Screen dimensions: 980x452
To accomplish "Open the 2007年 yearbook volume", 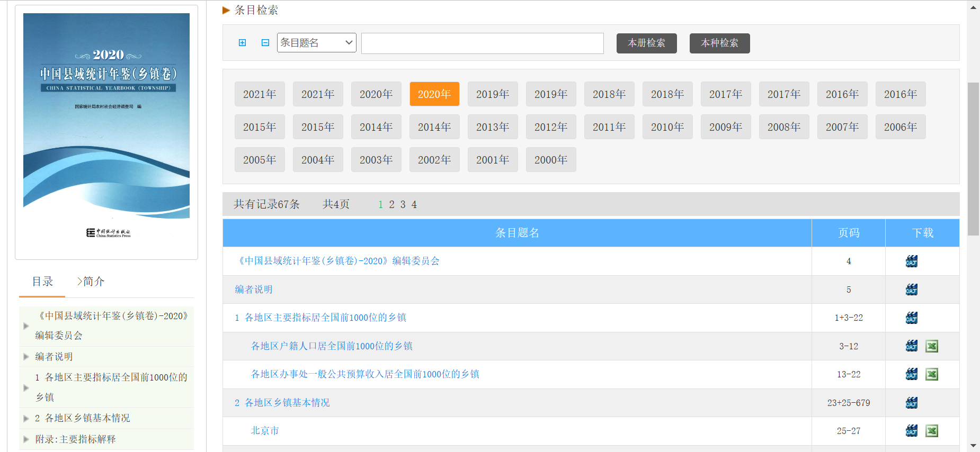I will pos(842,127).
